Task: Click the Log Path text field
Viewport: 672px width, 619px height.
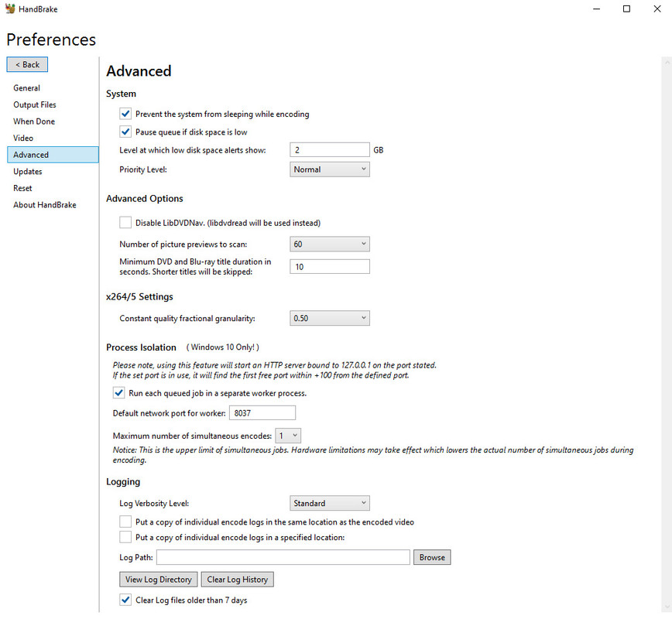Action: click(283, 557)
